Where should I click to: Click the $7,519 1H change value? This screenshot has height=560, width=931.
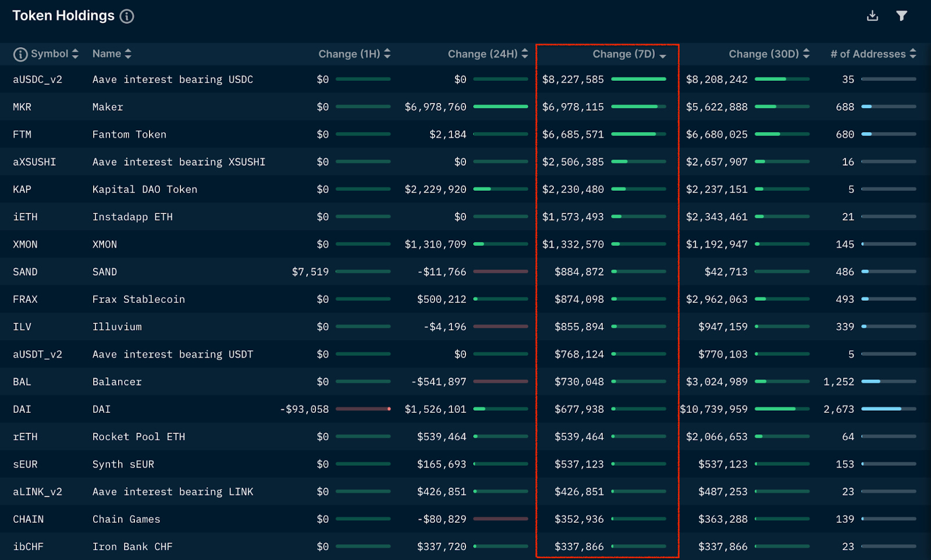pyautogui.click(x=310, y=272)
